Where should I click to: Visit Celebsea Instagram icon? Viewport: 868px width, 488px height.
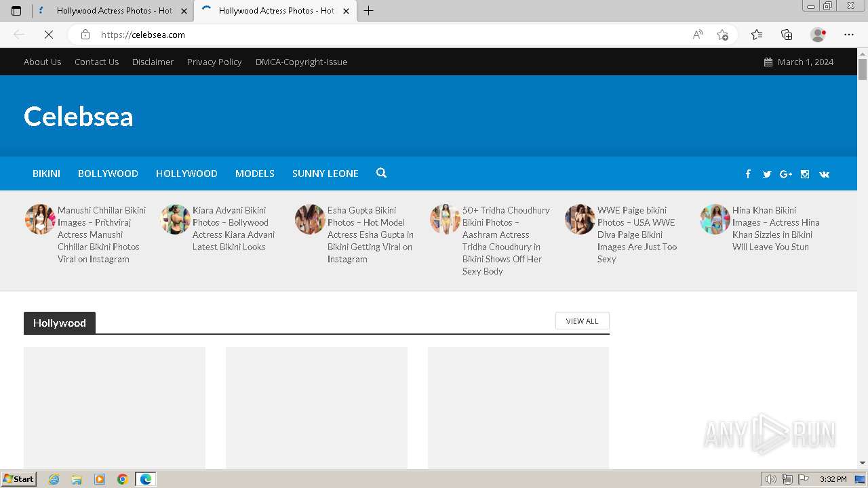[x=805, y=174]
